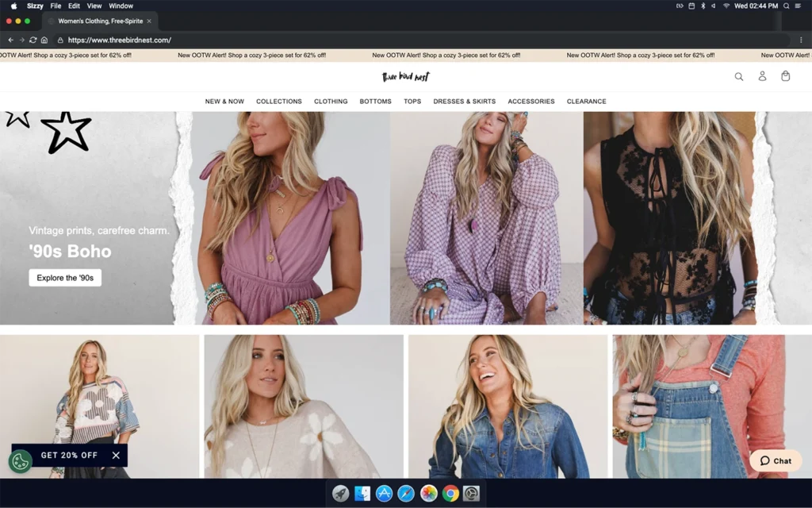The height and width of the screenshot is (508, 812).
Task: Open the CLEARANCE menu item
Action: tap(586, 102)
